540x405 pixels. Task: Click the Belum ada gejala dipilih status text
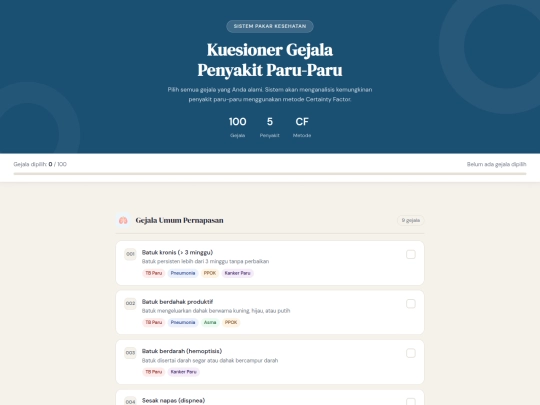[496, 164]
